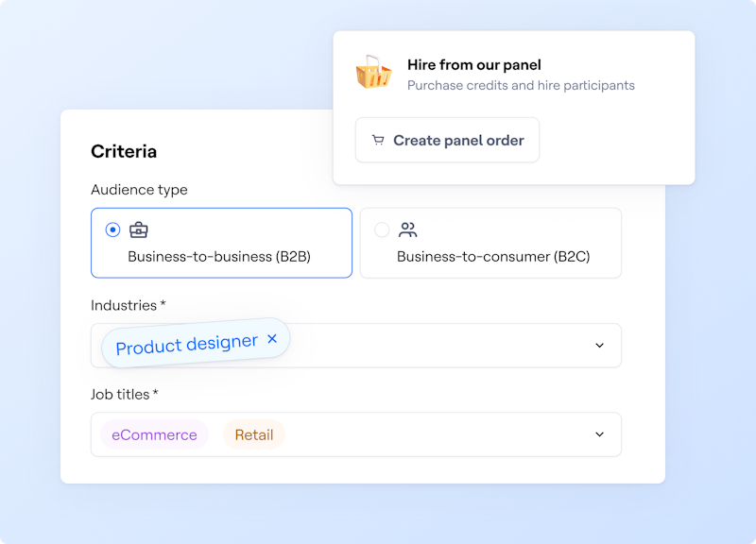Click the Purchase credits and hire participants text
756x544 pixels.
pos(521,85)
